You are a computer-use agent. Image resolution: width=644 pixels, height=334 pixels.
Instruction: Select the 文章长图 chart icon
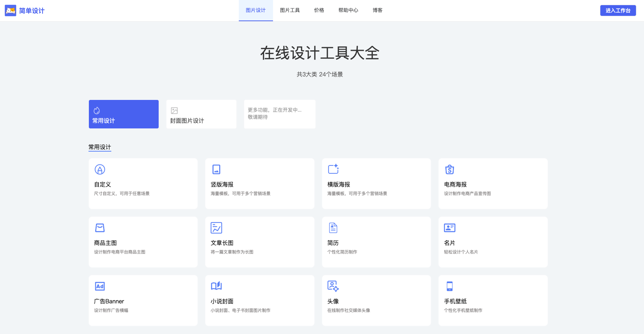[216, 228]
